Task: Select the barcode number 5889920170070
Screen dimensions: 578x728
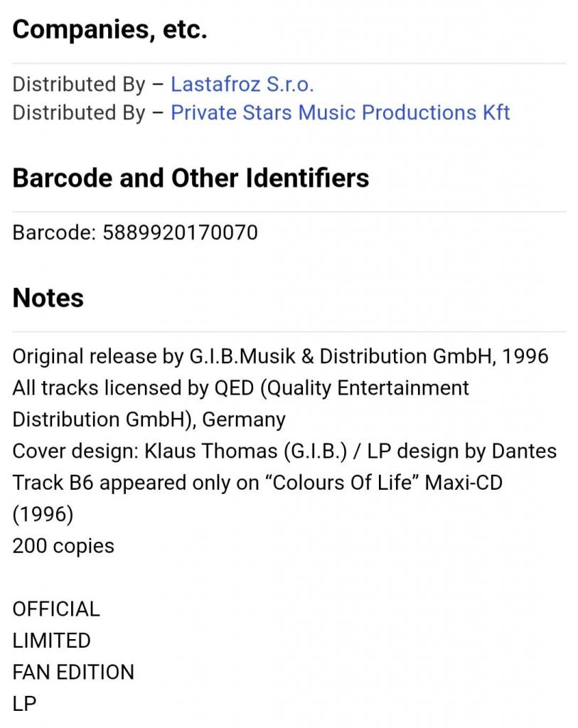Action: tap(181, 232)
